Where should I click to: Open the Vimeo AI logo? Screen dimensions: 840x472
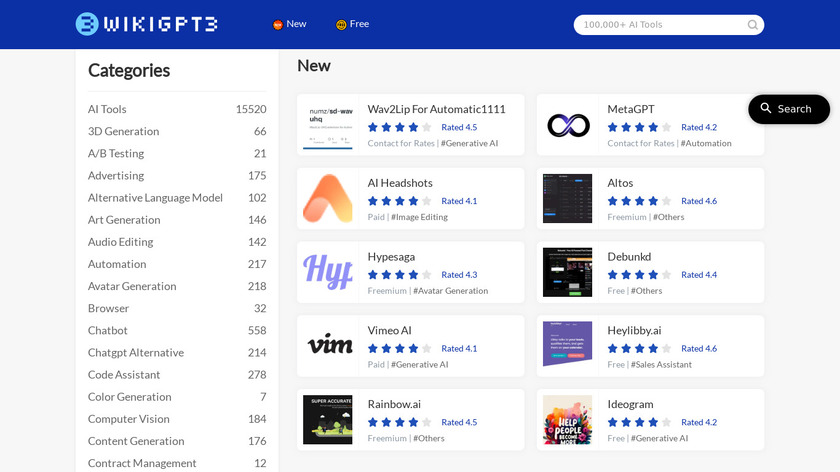click(328, 346)
